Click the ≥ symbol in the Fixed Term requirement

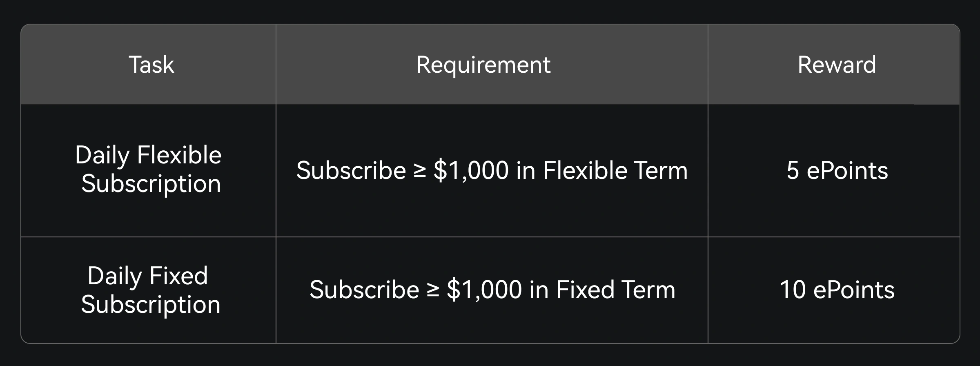point(433,290)
